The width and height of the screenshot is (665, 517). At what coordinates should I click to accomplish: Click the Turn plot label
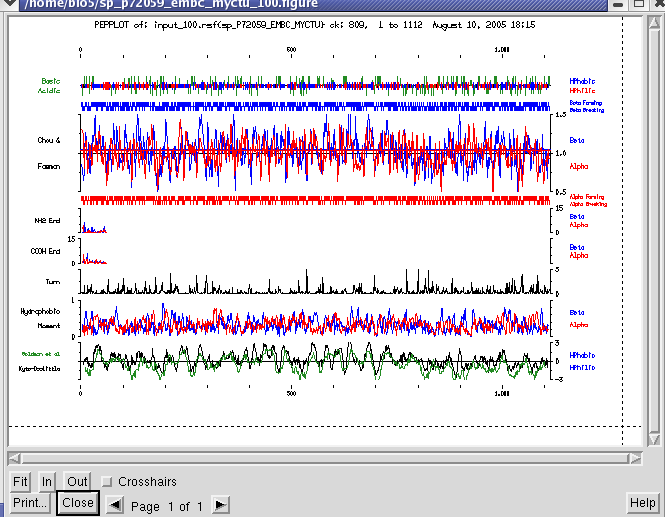pos(53,283)
